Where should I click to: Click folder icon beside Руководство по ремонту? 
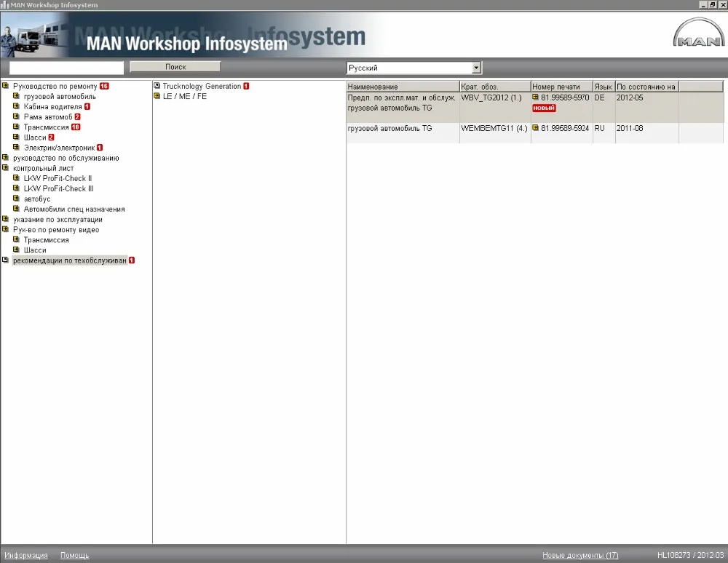6,85
